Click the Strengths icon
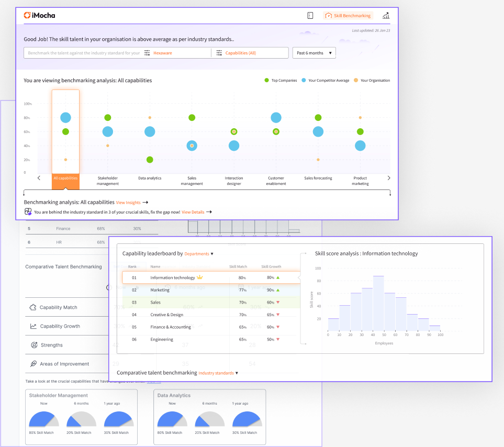The width and height of the screenshot is (504, 447). pyautogui.click(x=34, y=345)
